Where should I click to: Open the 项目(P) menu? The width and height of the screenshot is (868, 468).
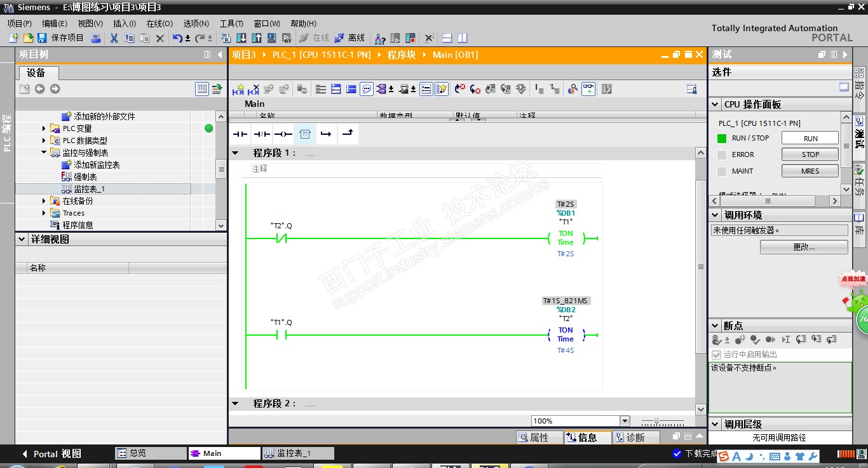point(20,24)
